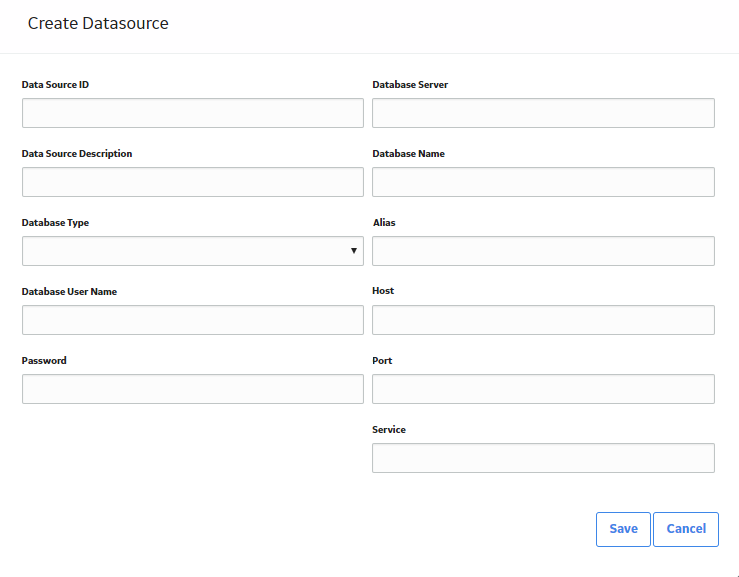Click the Service label text
Image resolution: width=739 pixels, height=577 pixels.
click(x=389, y=429)
